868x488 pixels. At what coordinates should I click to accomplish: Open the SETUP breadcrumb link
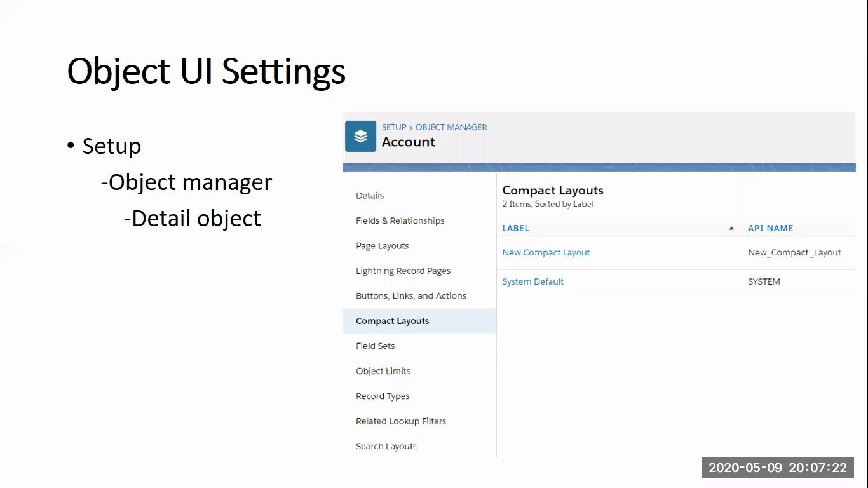pos(393,127)
